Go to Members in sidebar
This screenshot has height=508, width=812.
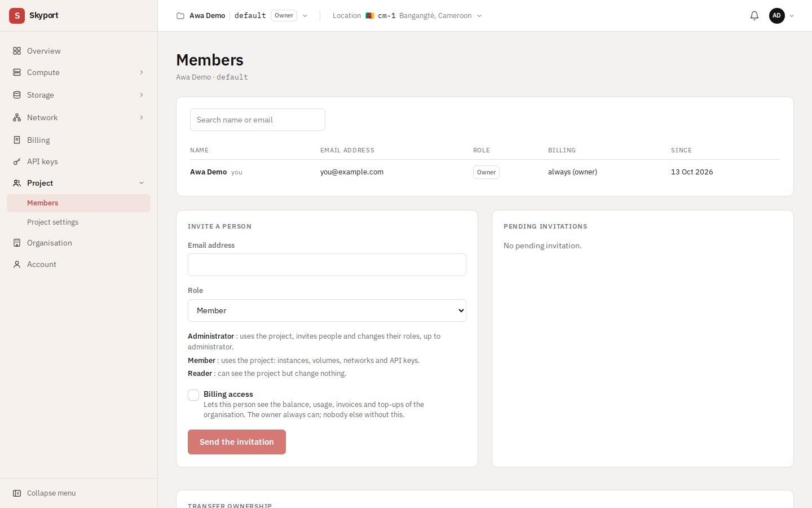[78, 203]
